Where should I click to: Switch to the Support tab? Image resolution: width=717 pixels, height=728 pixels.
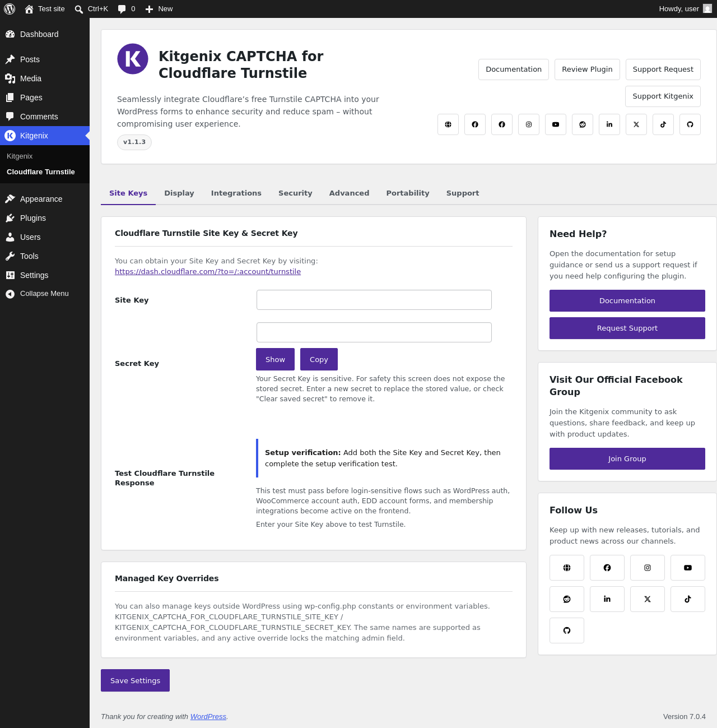[x=463, y=193]
